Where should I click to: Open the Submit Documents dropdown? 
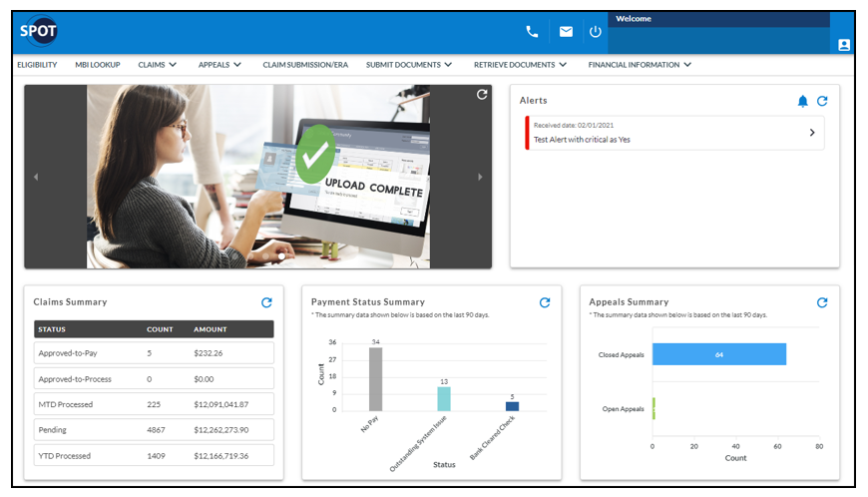[408, 65]
